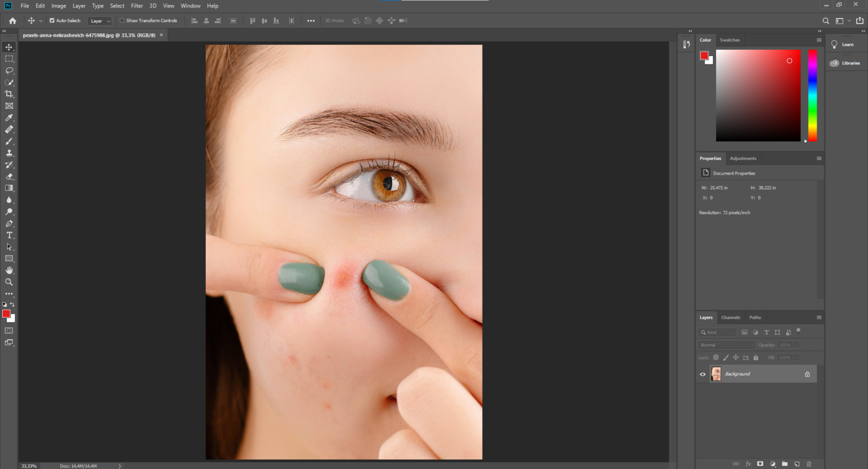
Task: Switch to the Channels tab
Action: 731,318
